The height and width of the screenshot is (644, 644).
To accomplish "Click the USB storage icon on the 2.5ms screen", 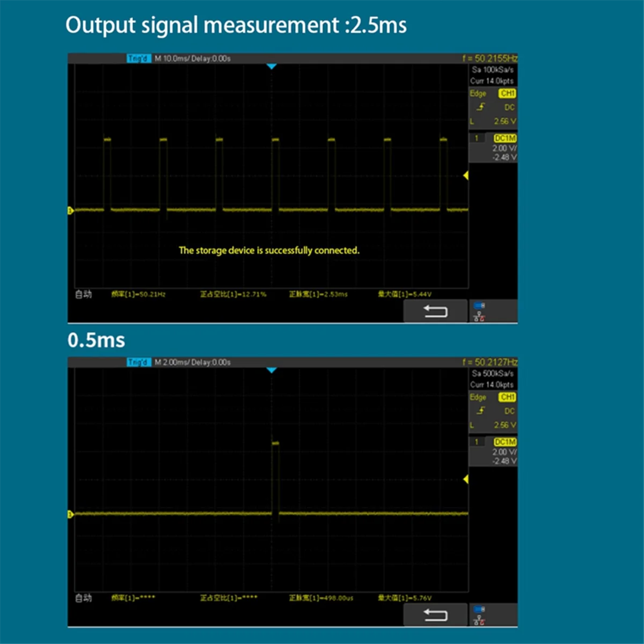I will [479, 306].
